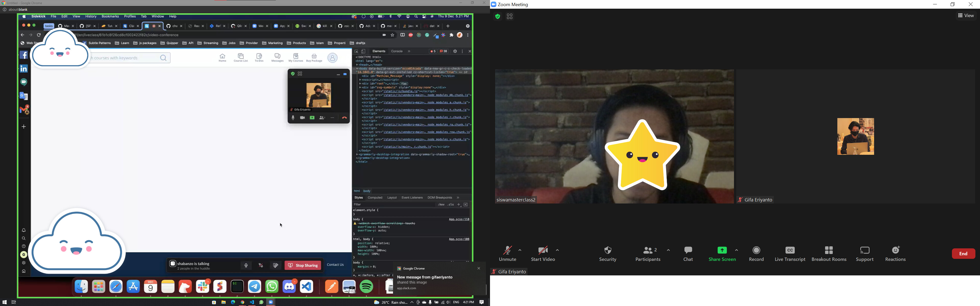Click the Support icon in Zoom

click(865, 253)
